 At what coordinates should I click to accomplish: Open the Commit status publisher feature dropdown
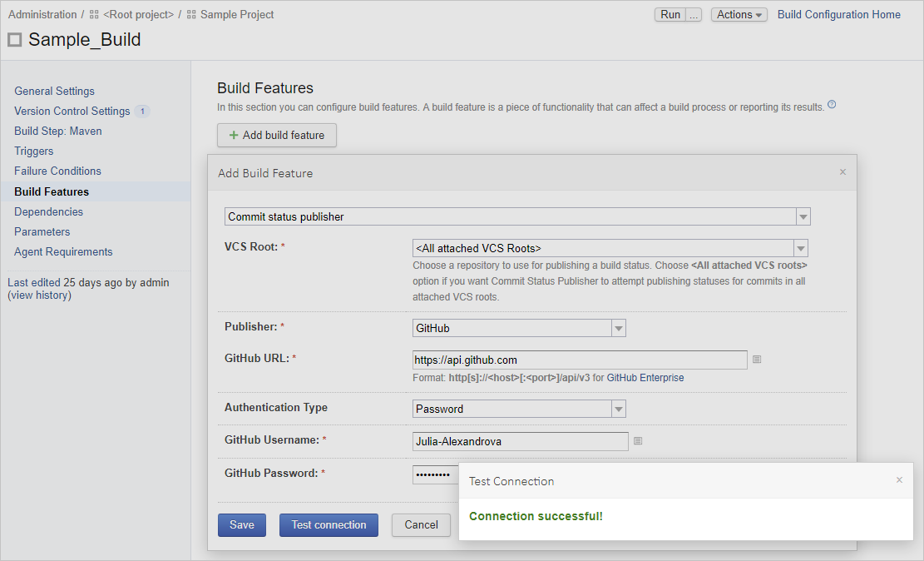(803, 216)
